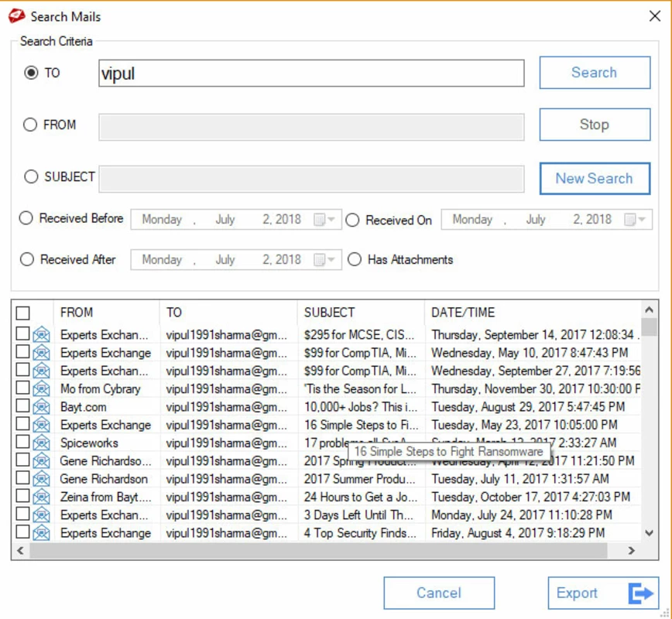Click the Zeina from Bayt sender cell
Screen dimensions: 672x619
pyautogui.click(x=105, y=497)
